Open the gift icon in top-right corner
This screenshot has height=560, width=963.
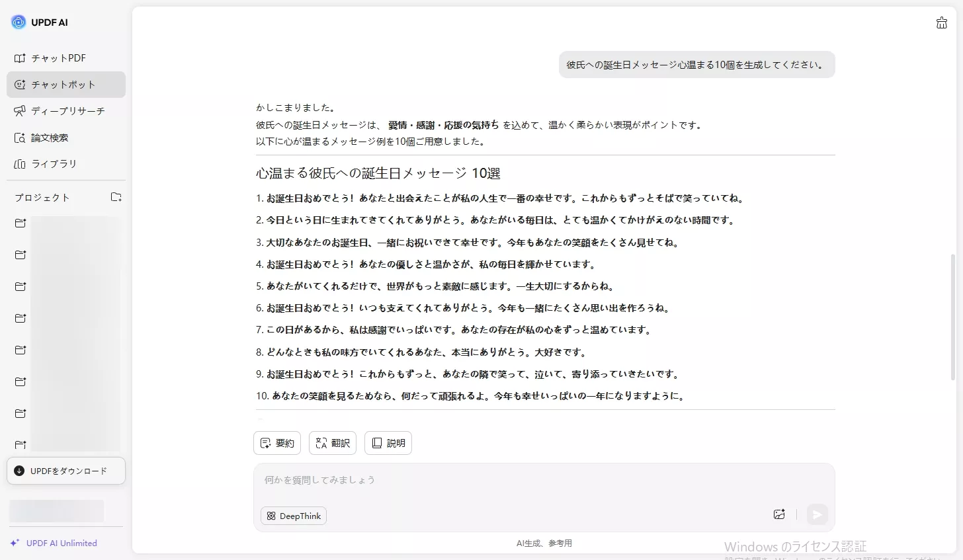point(942,23)
